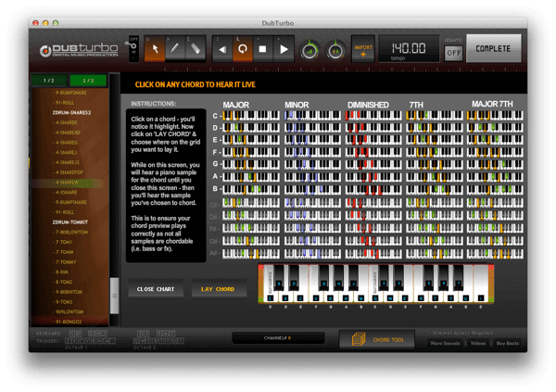The height and width of the screenshot is (392, 556).
Task: Preview the A Minor chord
Action: tap(312, 177)
